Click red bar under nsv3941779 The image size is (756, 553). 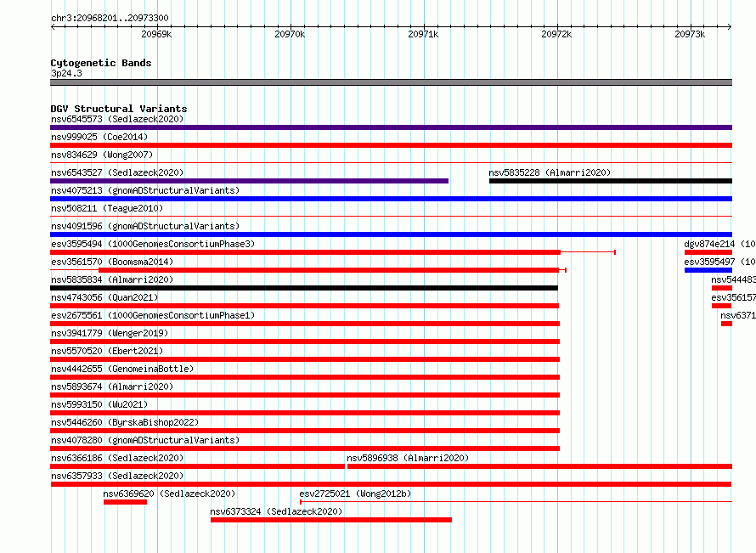point(305,341)
